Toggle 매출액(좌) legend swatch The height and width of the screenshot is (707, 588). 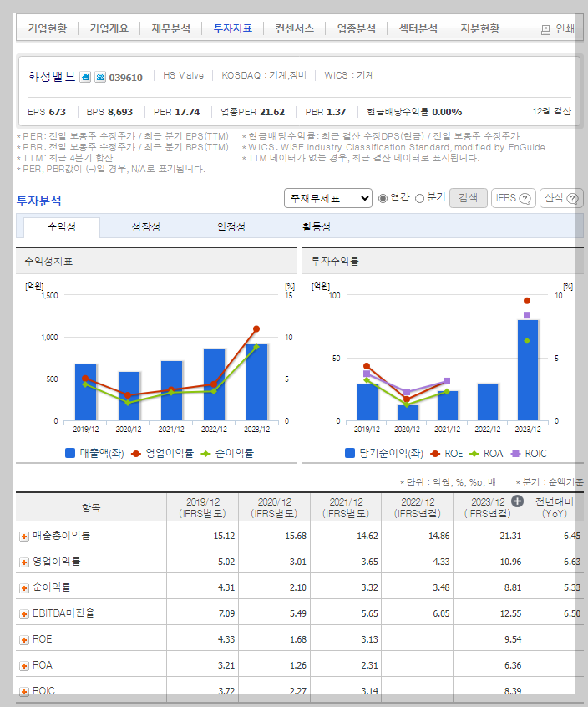pyautogui.click(x=70, y=453)
